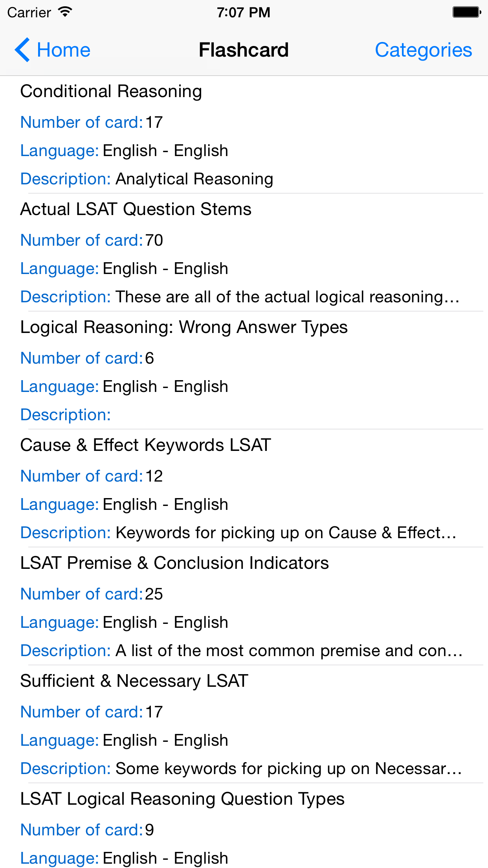Viewport: 488px width, 868px height.
Task: Tap the card count showing 70
Action: 154,240
